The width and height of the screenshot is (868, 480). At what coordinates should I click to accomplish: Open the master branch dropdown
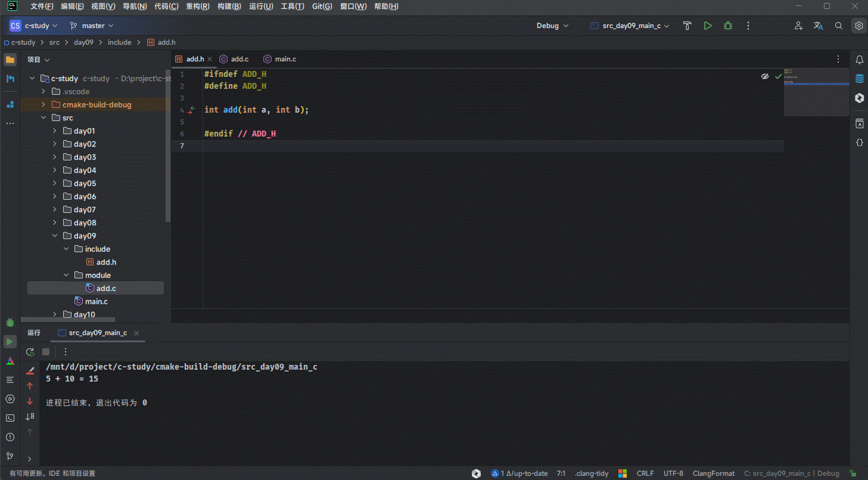coord(92,26)
